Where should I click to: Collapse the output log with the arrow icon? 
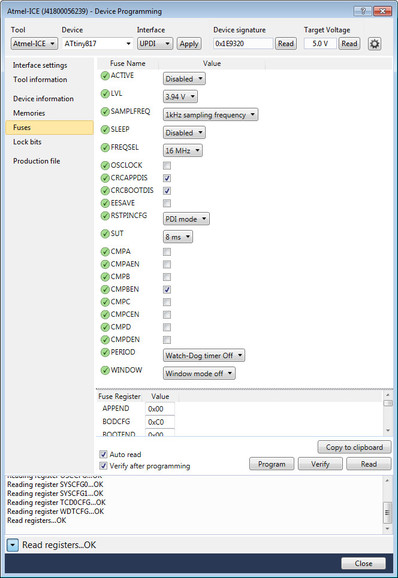(x=13, y=545)
